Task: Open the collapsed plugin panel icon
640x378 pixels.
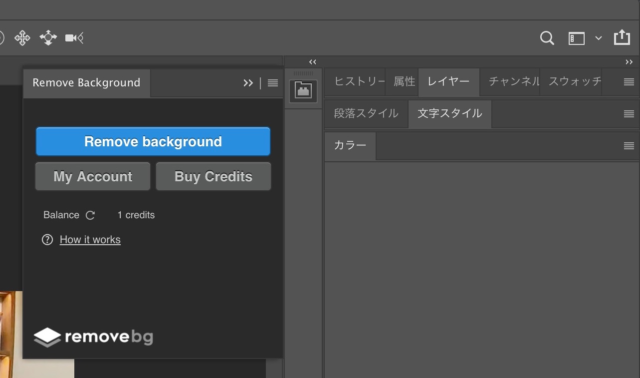Action: click(303, 91)
